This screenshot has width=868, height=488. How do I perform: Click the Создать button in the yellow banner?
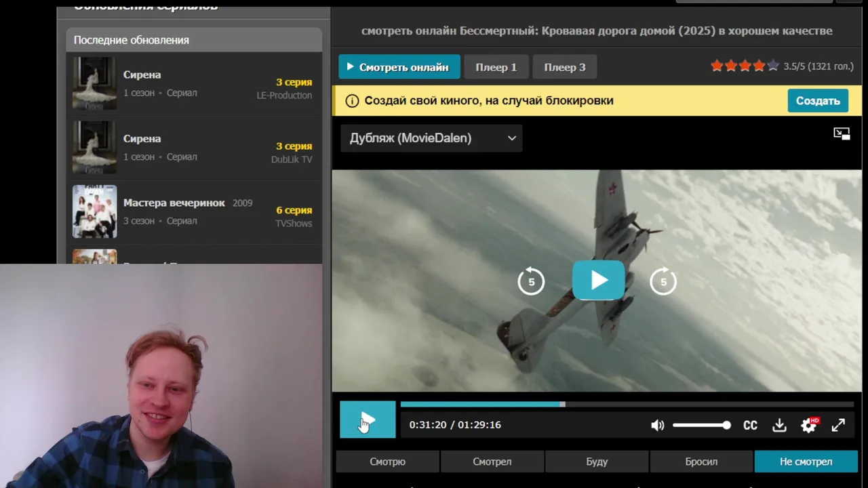pos(818,100)
